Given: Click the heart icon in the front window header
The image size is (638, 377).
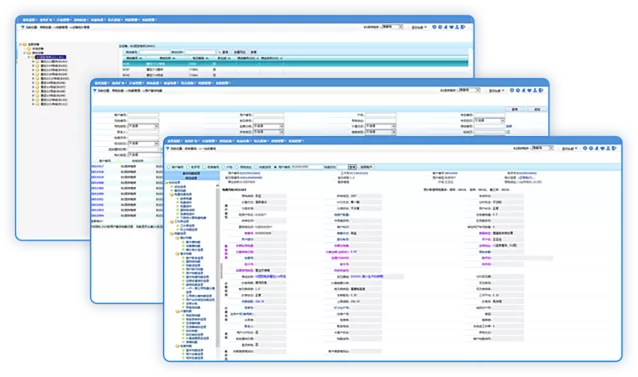Looking at the screenshot, I should click(603, 148).
